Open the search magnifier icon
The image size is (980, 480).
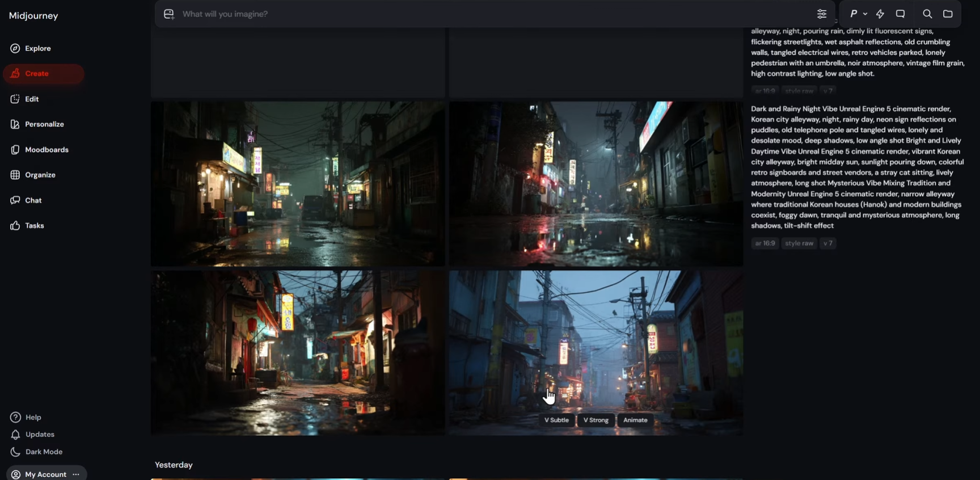(927, 14)
